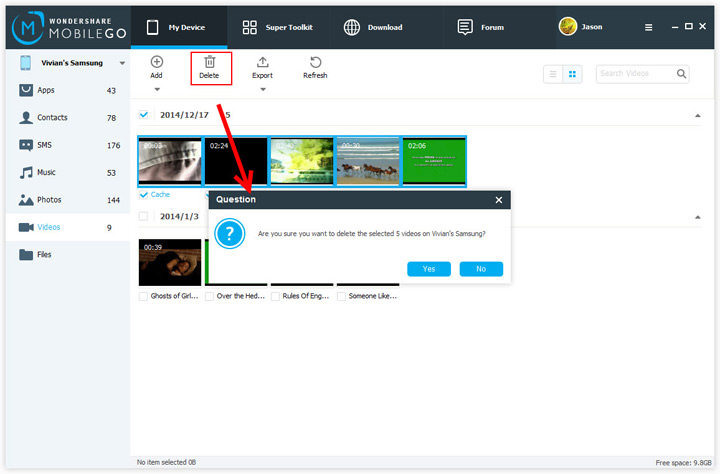Click the Free space: 9.8GB status text
The width and height of the screenshot is (720, 474).
pyautogui.click(x=683, y=463)
